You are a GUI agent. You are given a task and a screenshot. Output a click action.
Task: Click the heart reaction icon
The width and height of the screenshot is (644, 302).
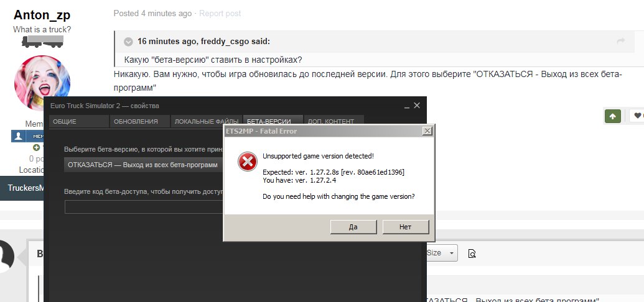pos(637,116)
